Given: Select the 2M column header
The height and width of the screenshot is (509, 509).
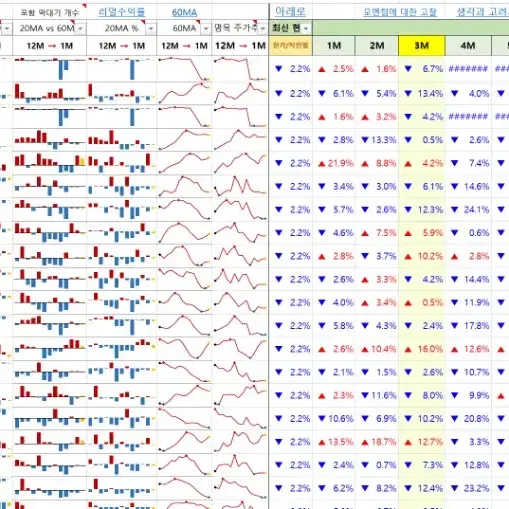Looking at the screenshot, I should 377,46.
